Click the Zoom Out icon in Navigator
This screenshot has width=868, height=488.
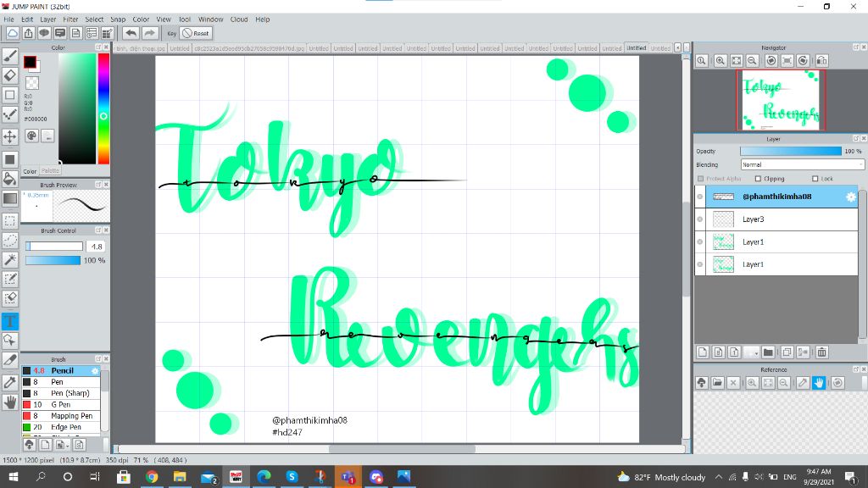coord(753,61)
